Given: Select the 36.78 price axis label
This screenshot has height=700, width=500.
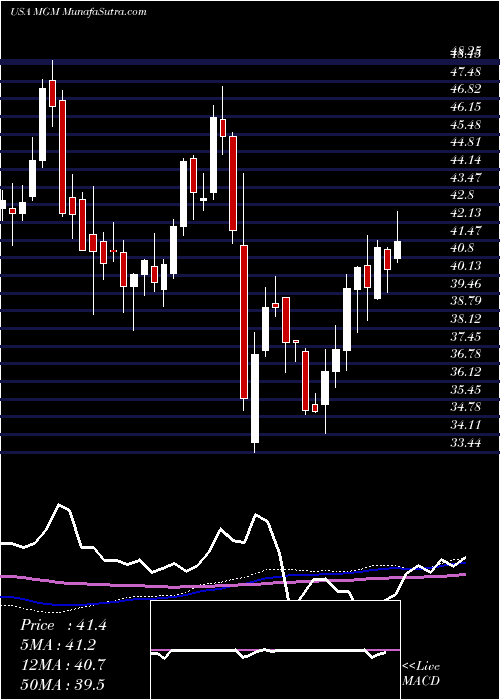Looking at the screenshot, I should tap(465, 354).
